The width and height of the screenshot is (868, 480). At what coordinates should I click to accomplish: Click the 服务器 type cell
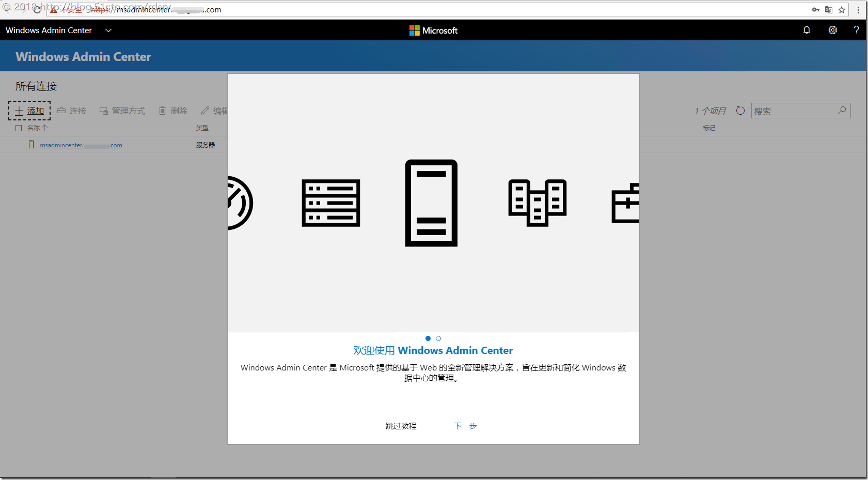tap(206, 145)
